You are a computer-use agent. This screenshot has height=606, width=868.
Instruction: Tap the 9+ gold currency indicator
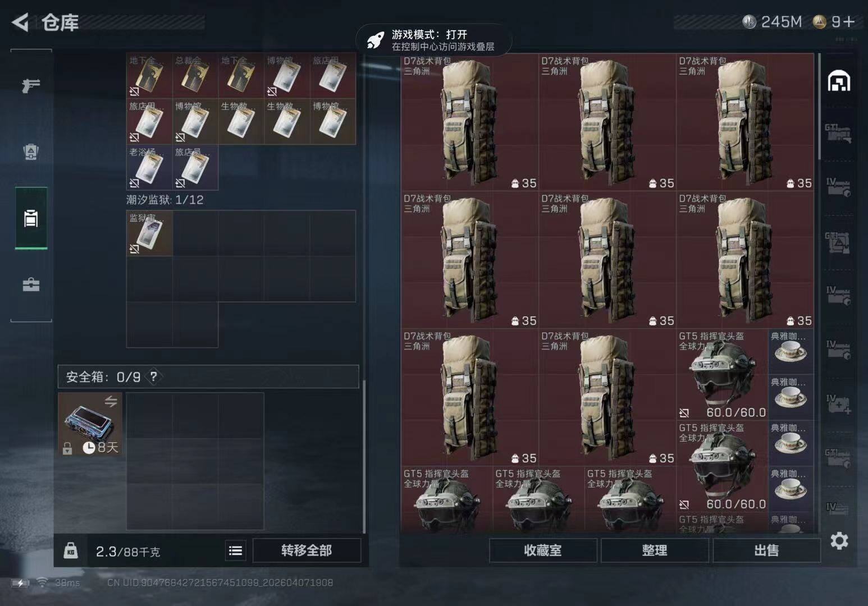tap(834, 22)
